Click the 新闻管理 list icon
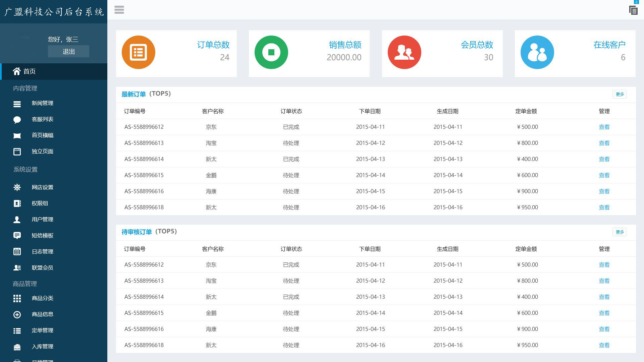Viewport: 644px width, 362px height. point(17,104)
